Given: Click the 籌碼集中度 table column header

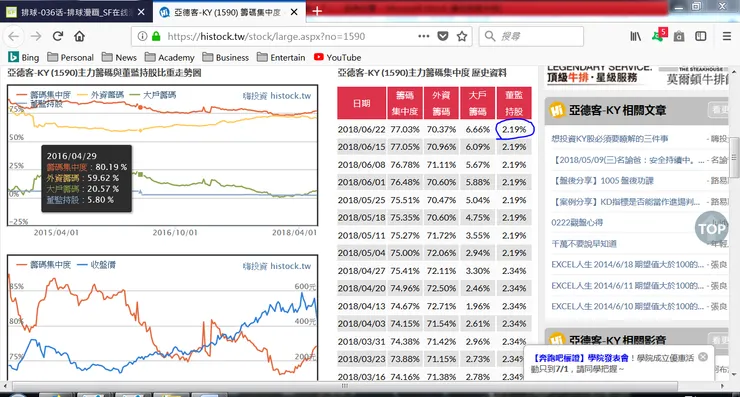Looking at the screenshot, I should [x=404, y=103].
